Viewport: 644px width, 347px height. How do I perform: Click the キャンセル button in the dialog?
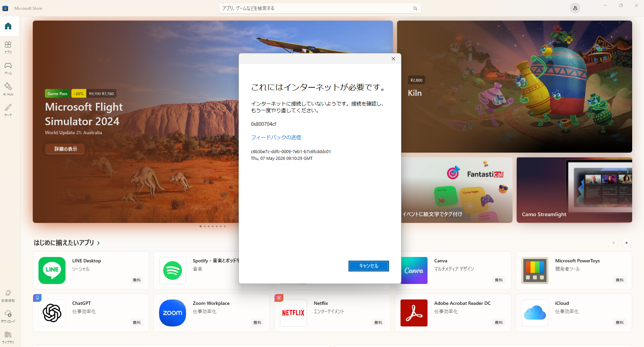click(x=369, y=266)
